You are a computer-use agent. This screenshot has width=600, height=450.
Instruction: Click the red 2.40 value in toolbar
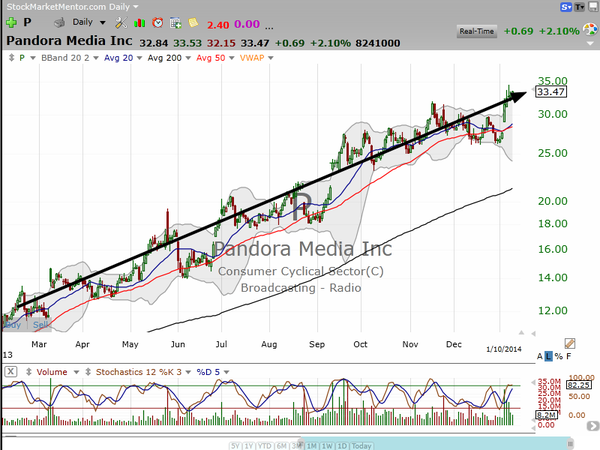pos(218,25)
